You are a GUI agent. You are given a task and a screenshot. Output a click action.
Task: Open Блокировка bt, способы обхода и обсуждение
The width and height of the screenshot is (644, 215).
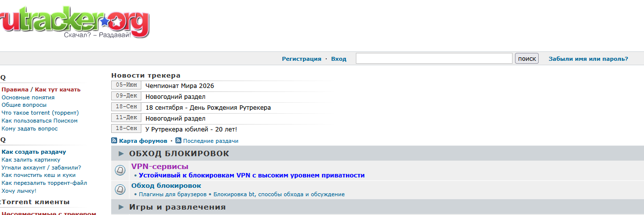point(279,194)
